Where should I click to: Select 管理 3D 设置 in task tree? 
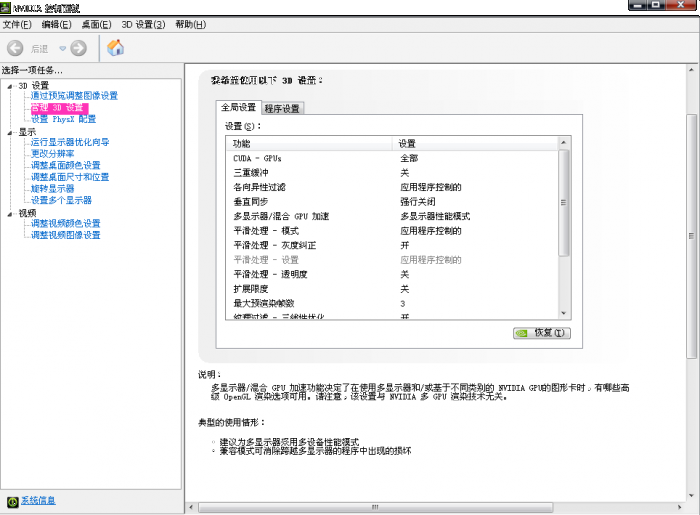click(x=59, y=108)
